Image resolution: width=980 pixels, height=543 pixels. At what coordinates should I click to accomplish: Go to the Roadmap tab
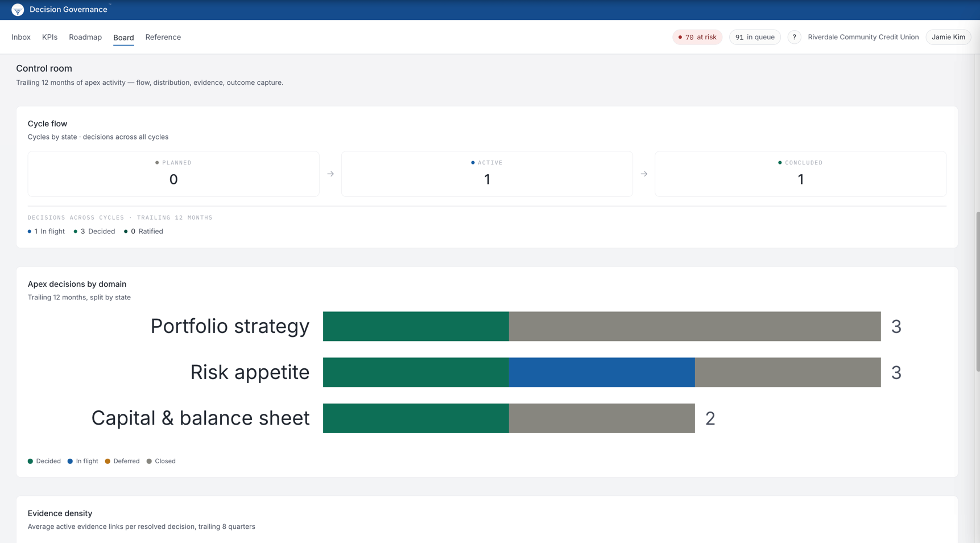(85, 37)
